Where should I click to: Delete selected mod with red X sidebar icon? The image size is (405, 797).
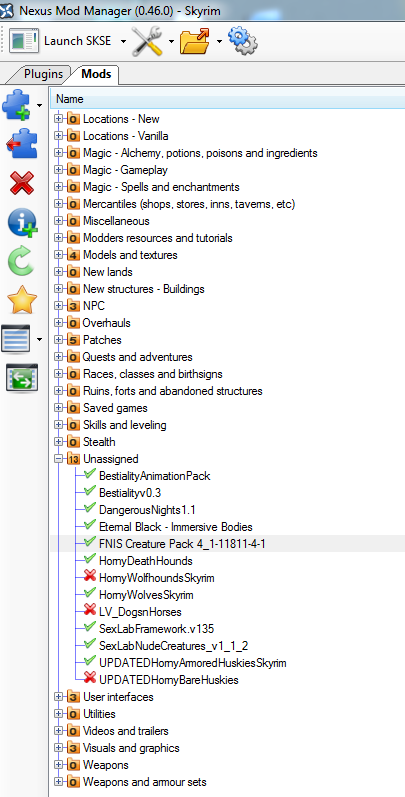pyautogui.click(x=22, y=183)
